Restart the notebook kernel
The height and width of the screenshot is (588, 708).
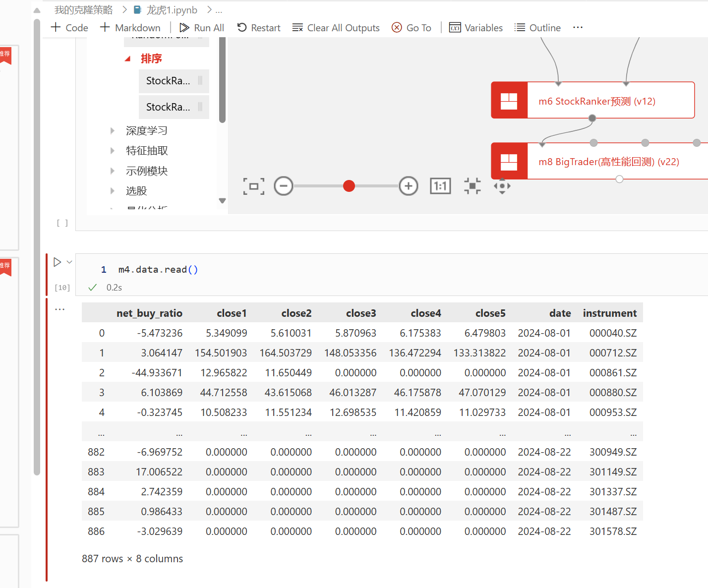259,28
